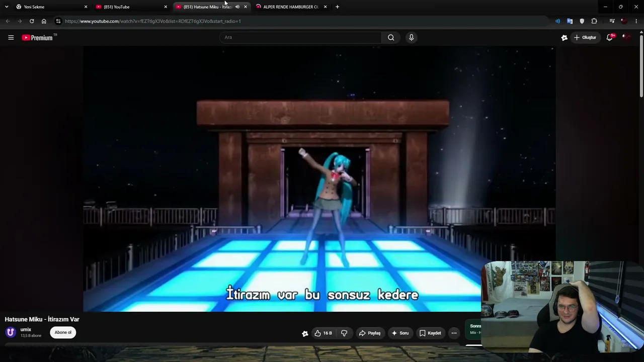Close the Hatsune Miku tab
Image resolution: width=644 pixels, height=362 pixels.
click(246, 7)
